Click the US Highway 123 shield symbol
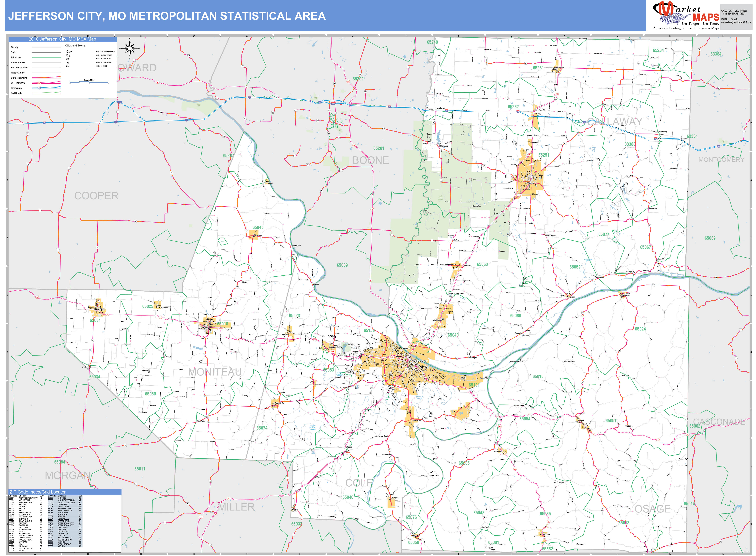 (x=39, y=83)
